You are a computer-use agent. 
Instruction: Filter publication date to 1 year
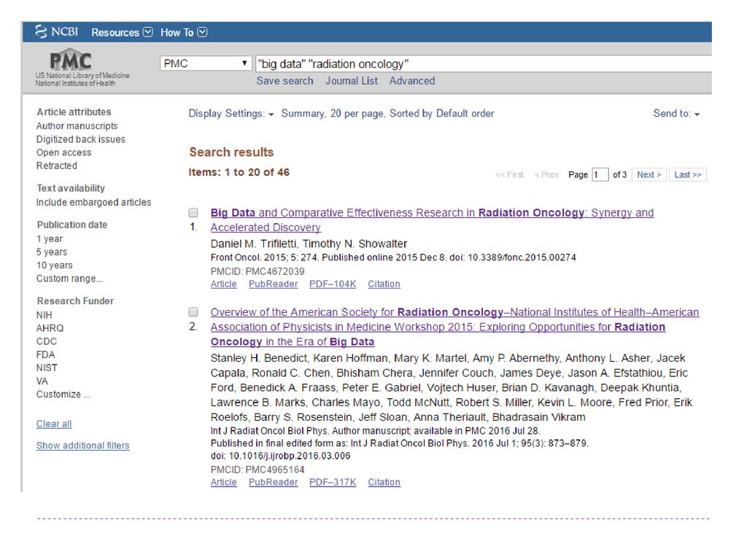(50, 238)
